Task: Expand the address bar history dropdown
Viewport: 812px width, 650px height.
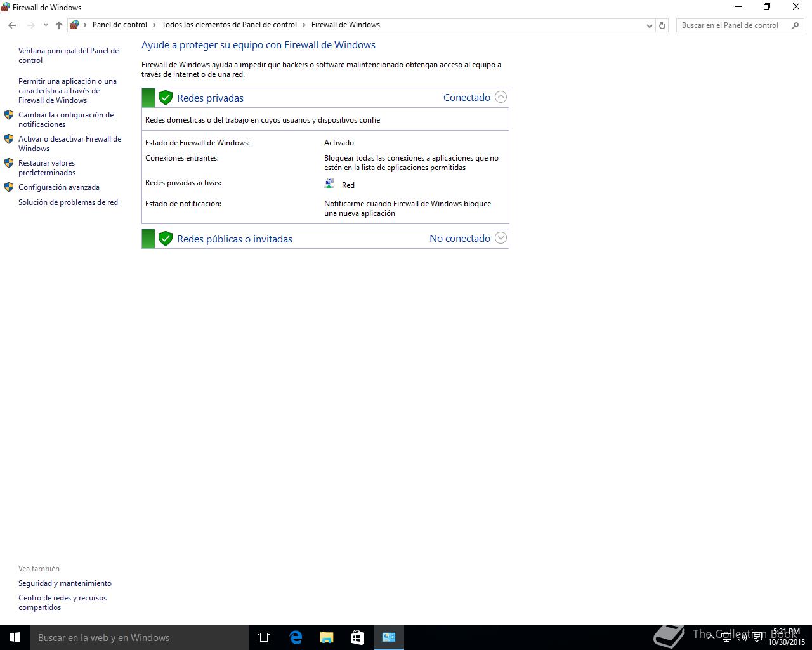Action: tap(649, 25)
